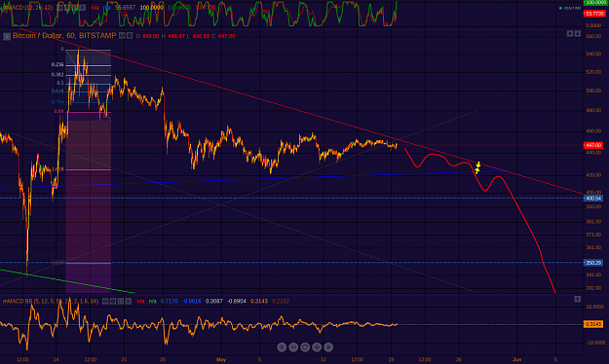Select the yellow arrows marker on the trendline
Screen dimensions: 609x364
point(477,167)
